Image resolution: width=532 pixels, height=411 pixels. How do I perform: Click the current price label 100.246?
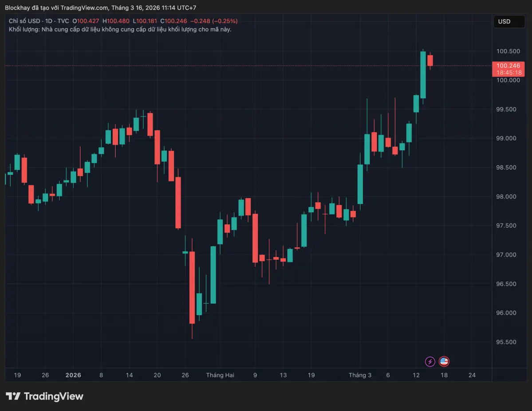tap(508, 67)
